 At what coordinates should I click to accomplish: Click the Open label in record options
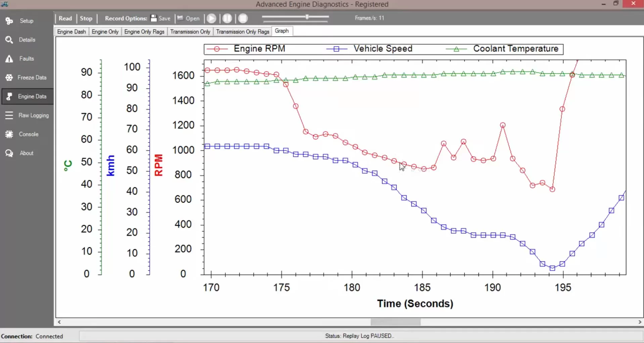193,18
